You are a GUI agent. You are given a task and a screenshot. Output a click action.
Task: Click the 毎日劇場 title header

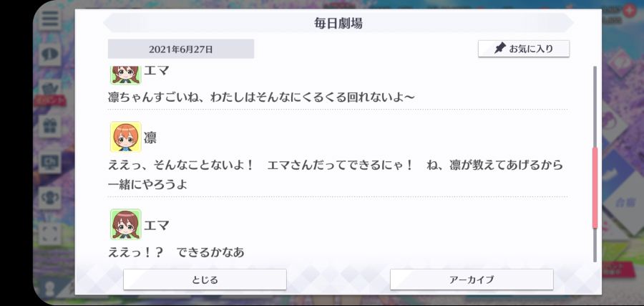click(338, 23)
